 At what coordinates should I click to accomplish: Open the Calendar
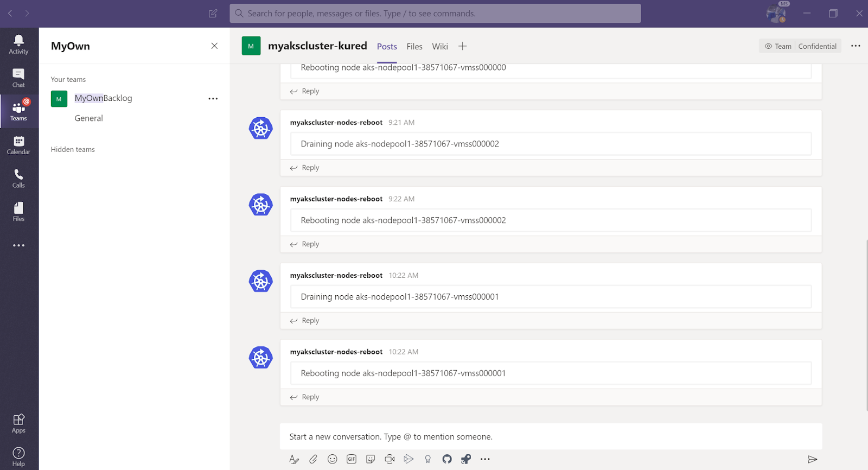click(18, 145)
